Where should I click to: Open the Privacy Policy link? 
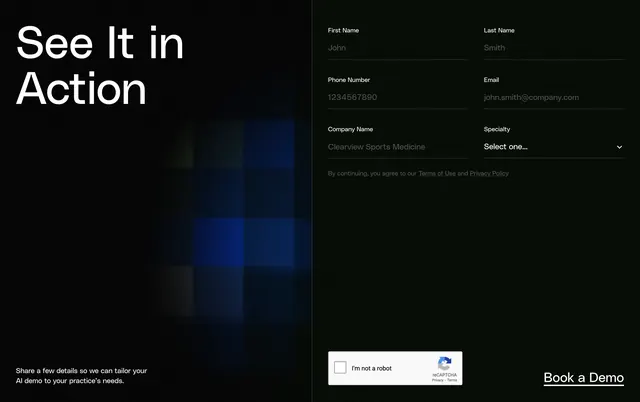coord(489,173)
